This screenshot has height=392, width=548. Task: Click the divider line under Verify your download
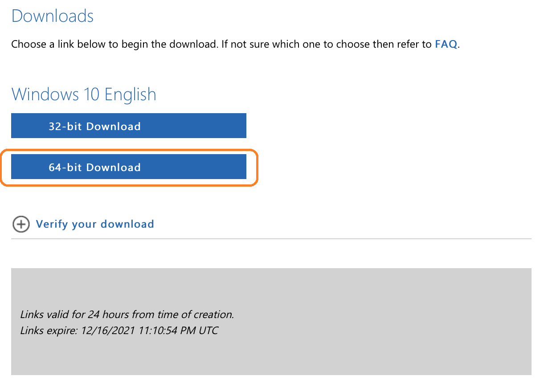click(271, 239)
